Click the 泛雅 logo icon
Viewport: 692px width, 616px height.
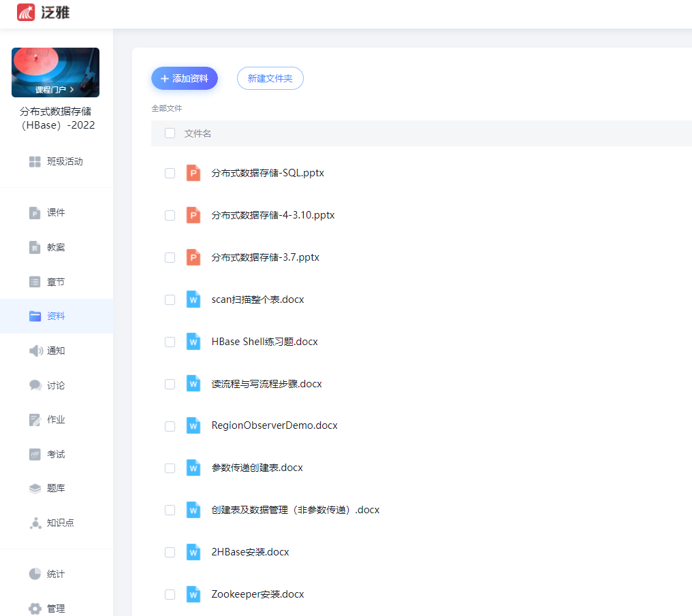click(x=26, y=12)
